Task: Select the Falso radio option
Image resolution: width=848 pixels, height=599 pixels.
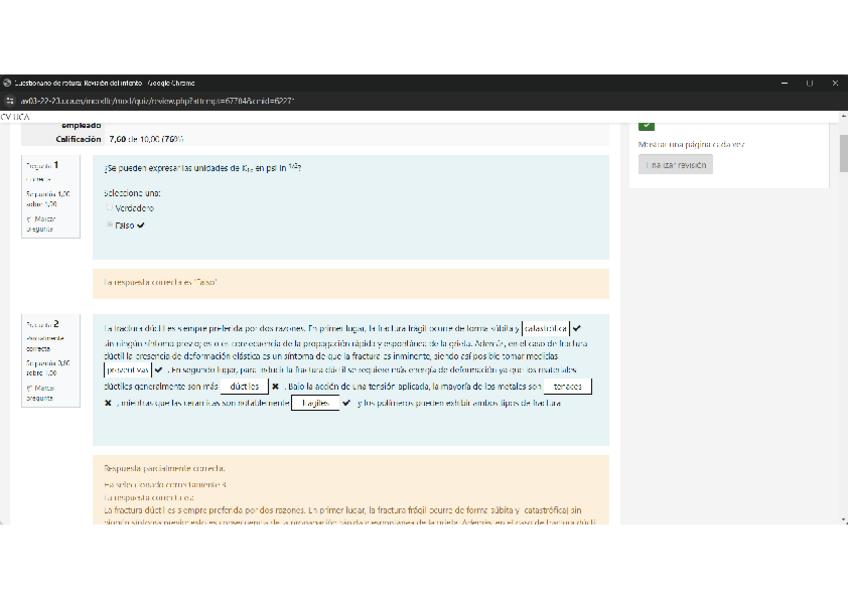Action: [109, 226]
